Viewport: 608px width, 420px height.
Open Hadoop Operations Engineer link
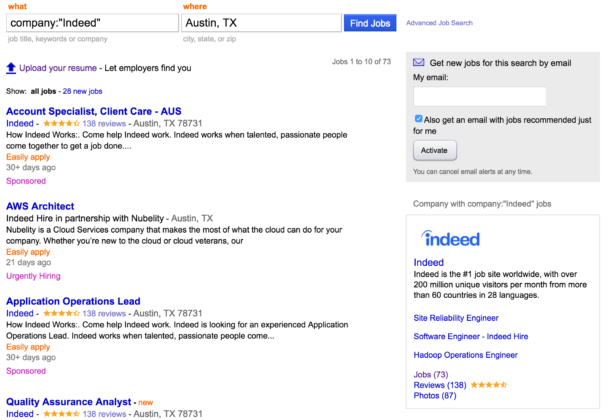tap(465, 355)
